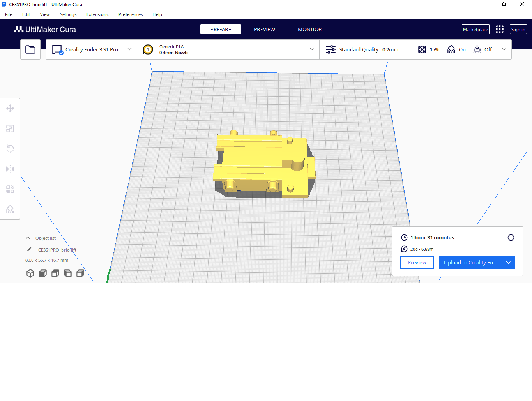The width and height of the screenshot is (532, 401).
Task: Select the Scale tool icon
Action: 10,128
